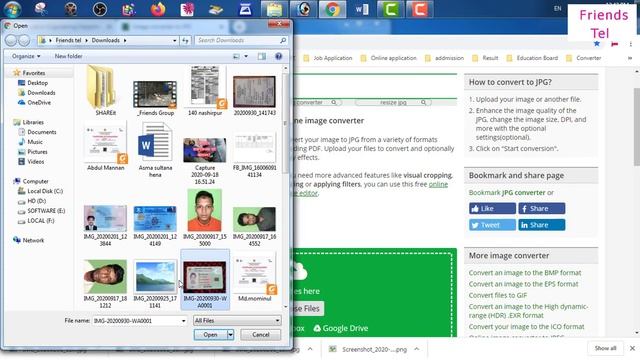Viewport: 640px width, 360px height.
Task: Click the Tweet button
Action: 492,225
